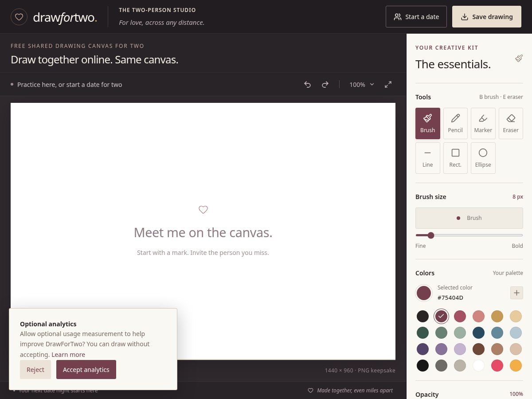Select the Rect. shape tool
532x399 pixels.
[x=455, y=158]
